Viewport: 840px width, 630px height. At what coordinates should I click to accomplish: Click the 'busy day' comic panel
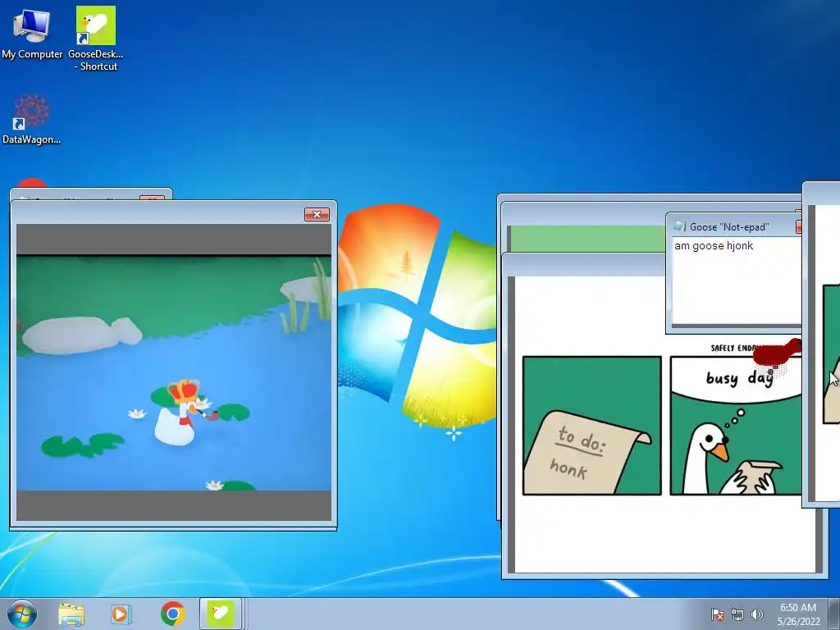click(x=736, y=426)
